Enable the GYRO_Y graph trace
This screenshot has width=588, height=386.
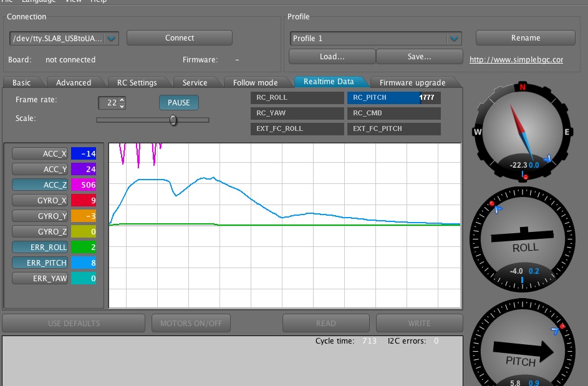point(39,216)
